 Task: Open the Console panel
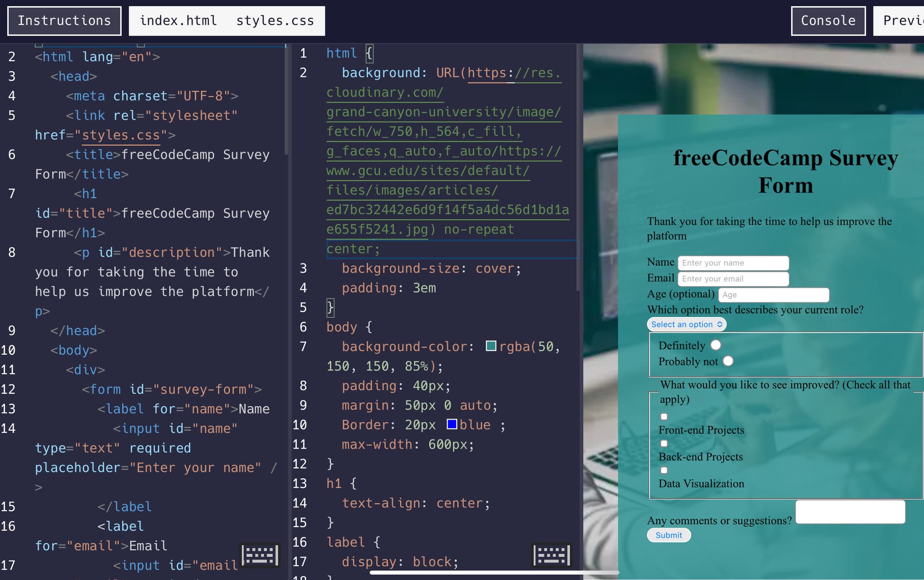coord(828,21)
